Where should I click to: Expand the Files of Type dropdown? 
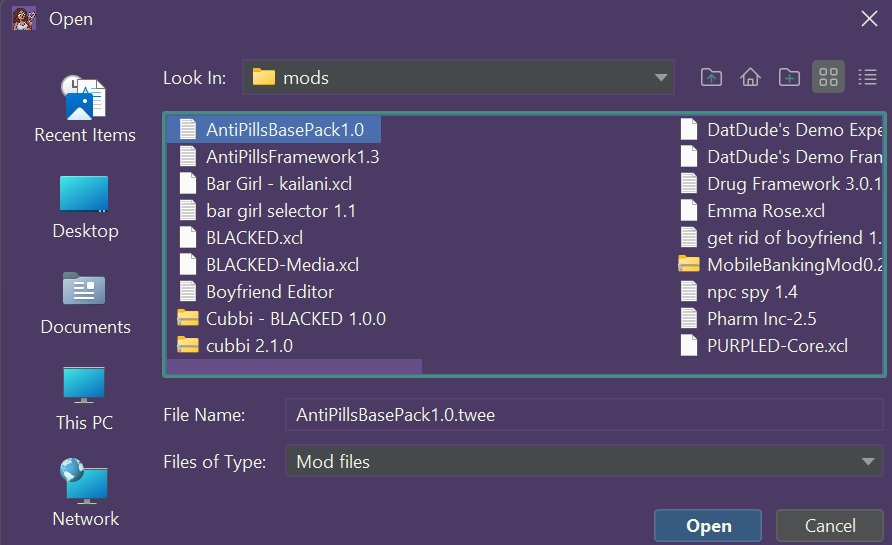tap(866, 461)
